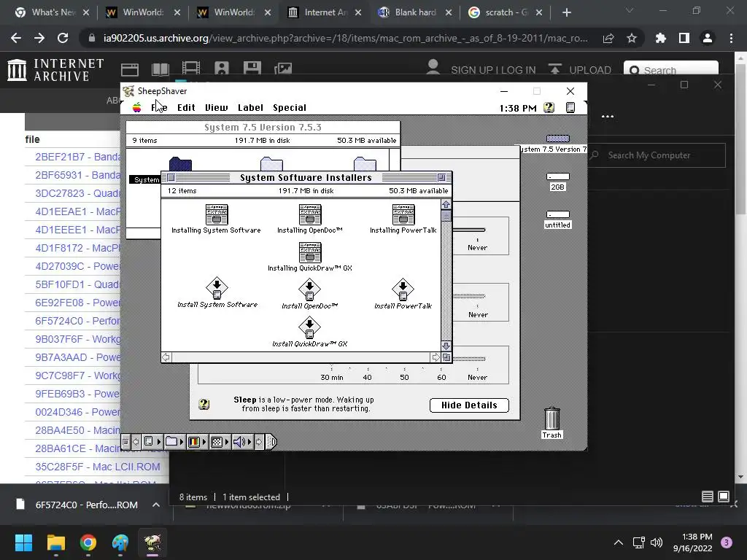
Task: Open File Explorer from the taskbar
Action: [55, 542]
